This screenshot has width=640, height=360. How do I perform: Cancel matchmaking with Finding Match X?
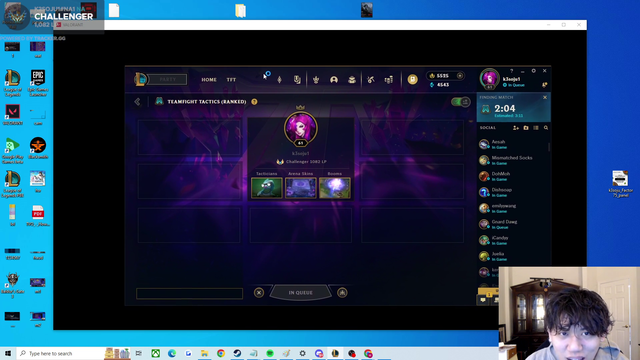545,97
